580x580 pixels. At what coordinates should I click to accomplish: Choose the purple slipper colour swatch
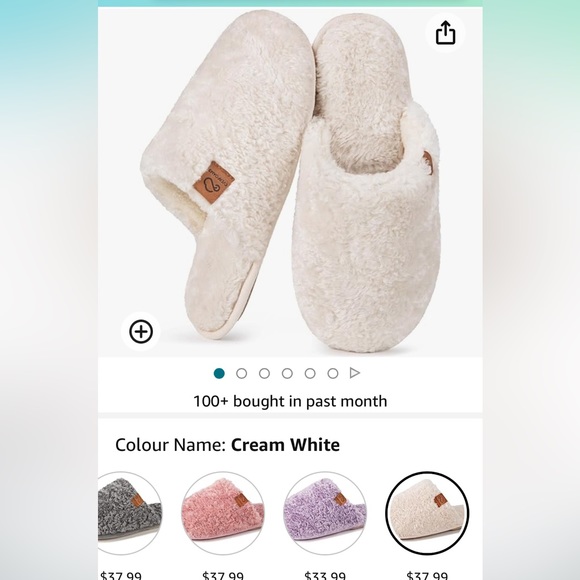coord(325,513)
